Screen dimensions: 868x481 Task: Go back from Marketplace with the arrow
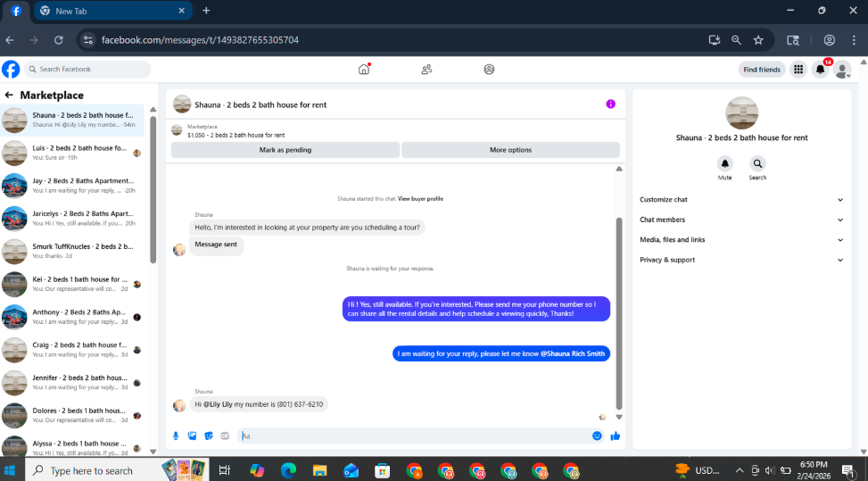(9, 95)
